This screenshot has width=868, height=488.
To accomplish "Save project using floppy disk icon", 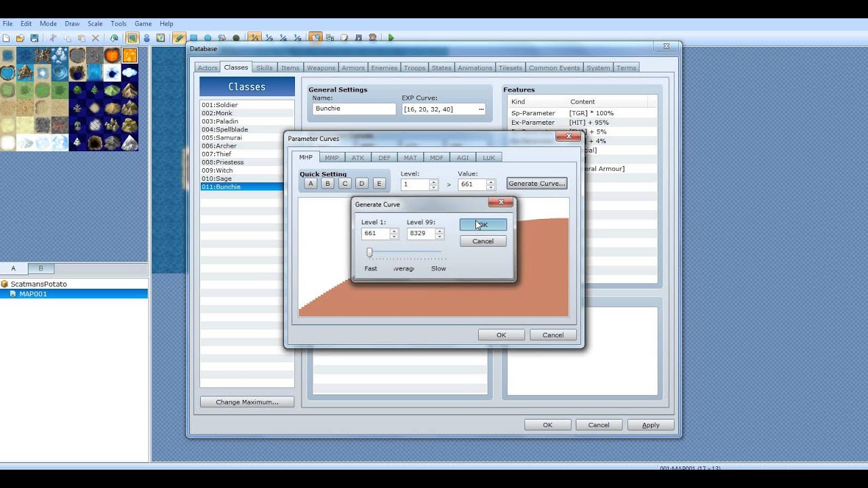I will (x=35, y=38).
